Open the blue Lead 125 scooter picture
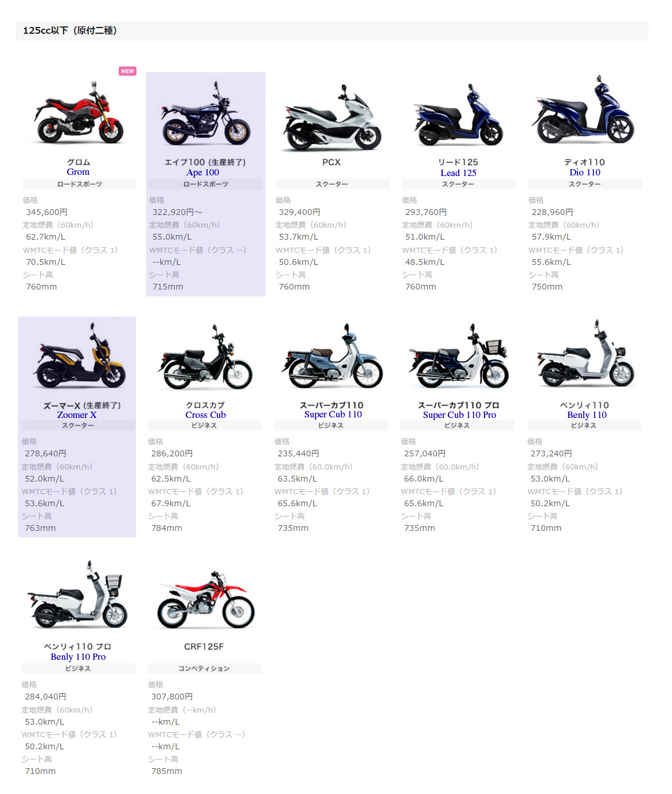This screenshot has height=794, width=672. click(x=458, y=114)
